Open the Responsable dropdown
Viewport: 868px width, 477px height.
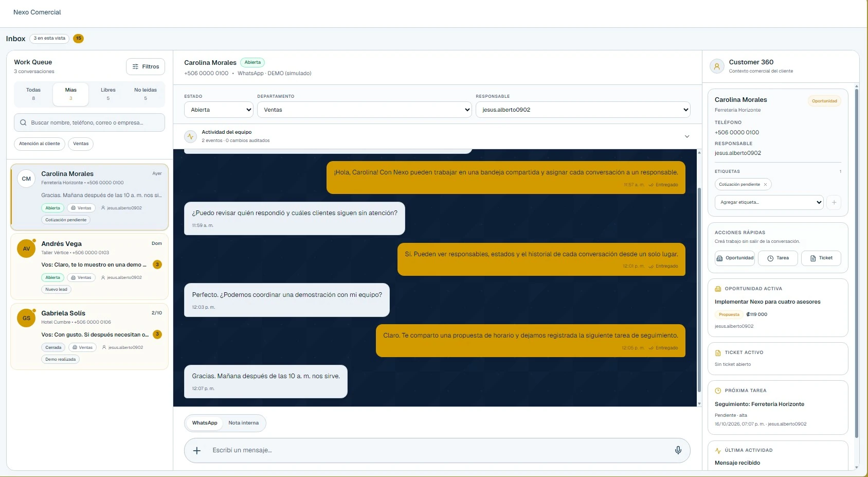583,110
